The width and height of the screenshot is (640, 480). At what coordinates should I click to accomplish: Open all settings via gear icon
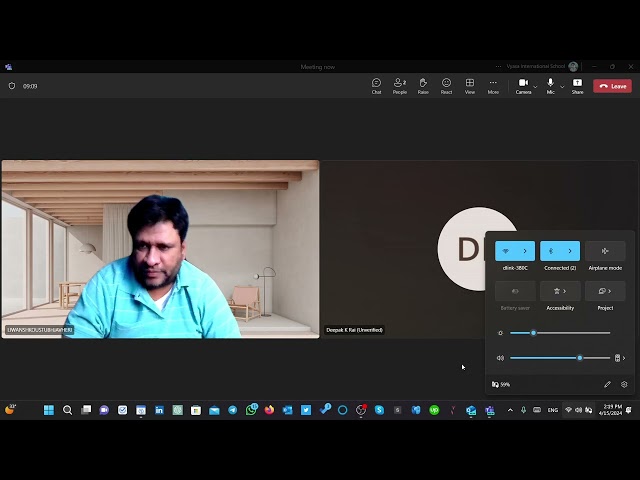[624, 384]
